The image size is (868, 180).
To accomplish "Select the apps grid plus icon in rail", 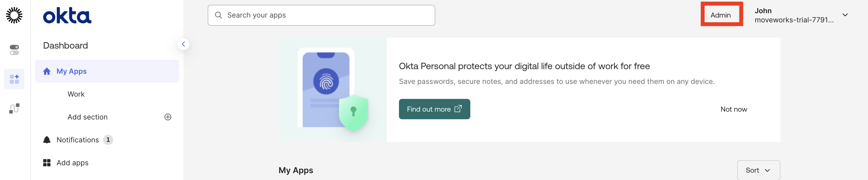I will 14,79.
